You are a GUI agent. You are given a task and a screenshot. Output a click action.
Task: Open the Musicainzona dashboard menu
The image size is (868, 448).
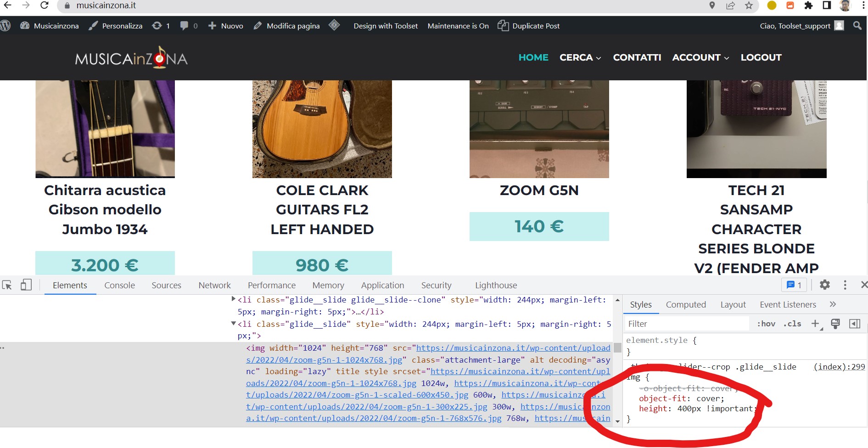50,26
